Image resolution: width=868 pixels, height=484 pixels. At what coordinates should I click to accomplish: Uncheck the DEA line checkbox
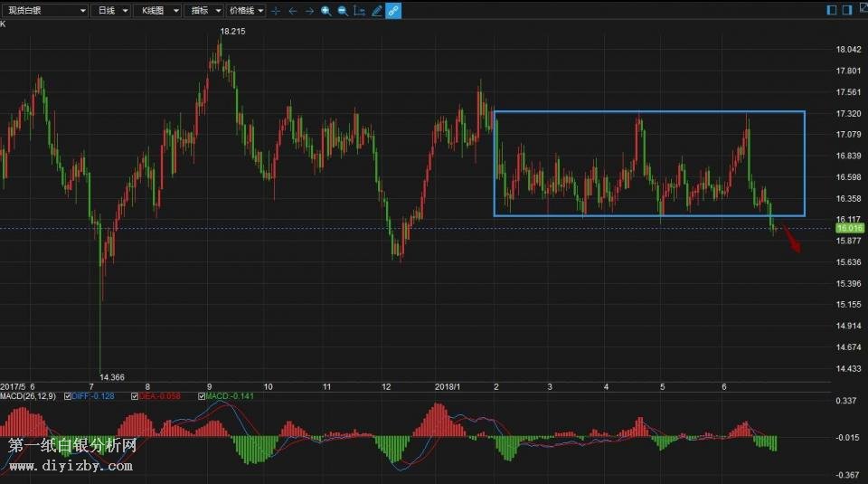click(135, 396)
